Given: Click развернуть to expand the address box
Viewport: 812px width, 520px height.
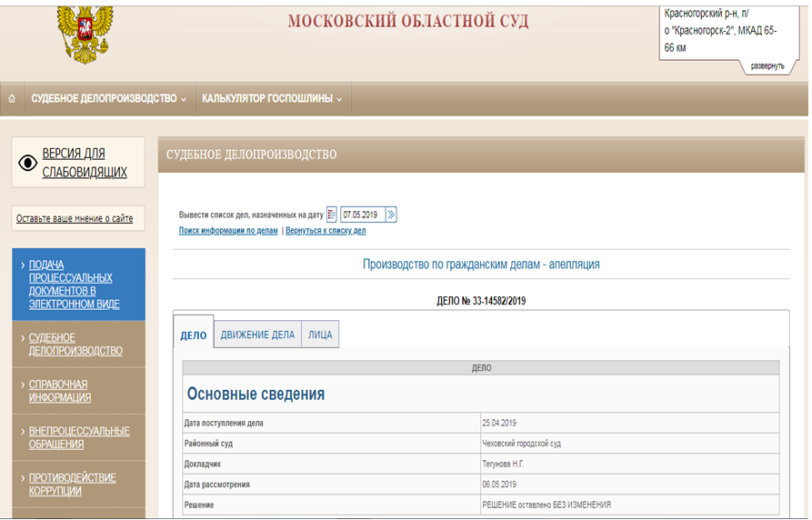Looking at the screenshot, I should click(x=767, y=66).
